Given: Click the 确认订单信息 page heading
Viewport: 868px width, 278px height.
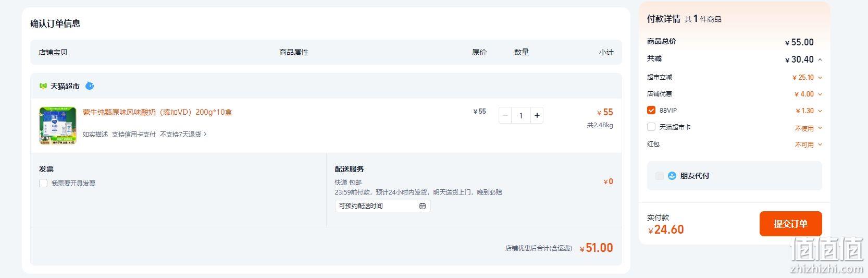Looking at the screenshot, I should (55, 23).
